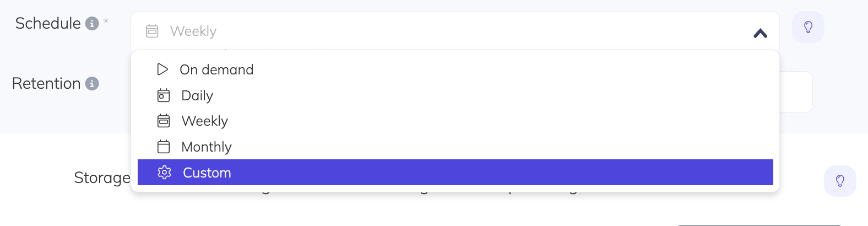The image size is (868, 226).
Task: Click the Schedule info icon
Action: coord(92,24)
